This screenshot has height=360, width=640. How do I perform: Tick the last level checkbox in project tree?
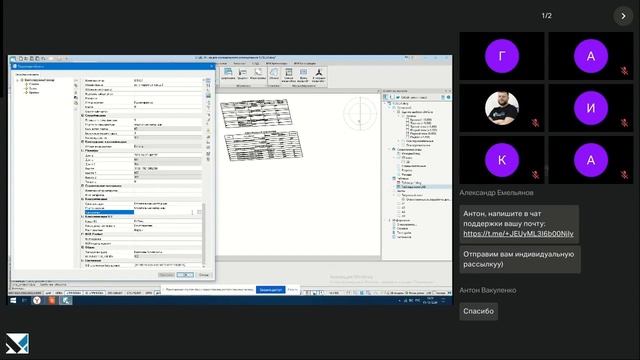(407, 137)
